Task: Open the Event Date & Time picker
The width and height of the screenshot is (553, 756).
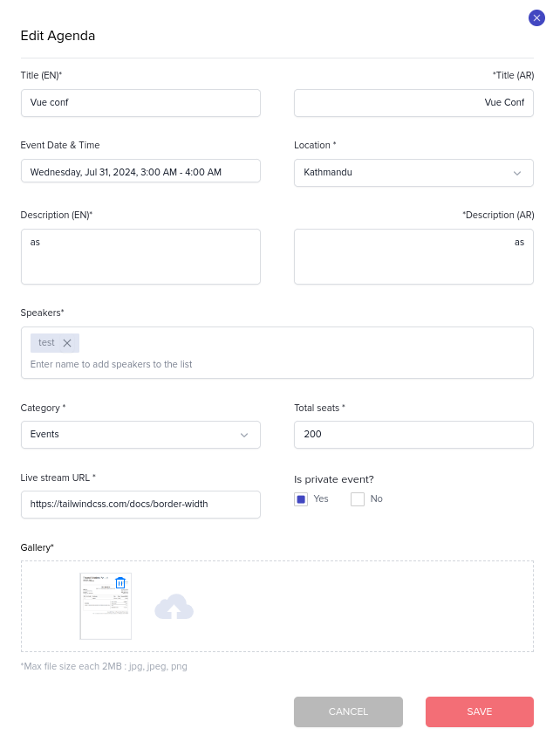Action: 140,172
